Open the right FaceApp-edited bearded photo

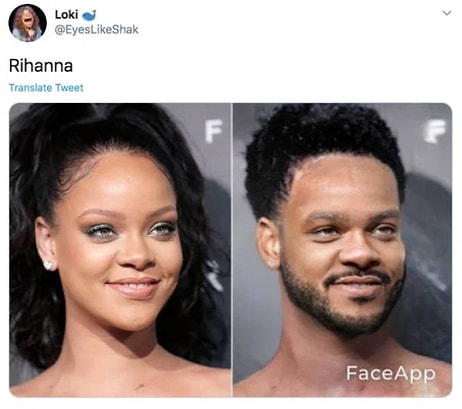[x=342, y=250]
